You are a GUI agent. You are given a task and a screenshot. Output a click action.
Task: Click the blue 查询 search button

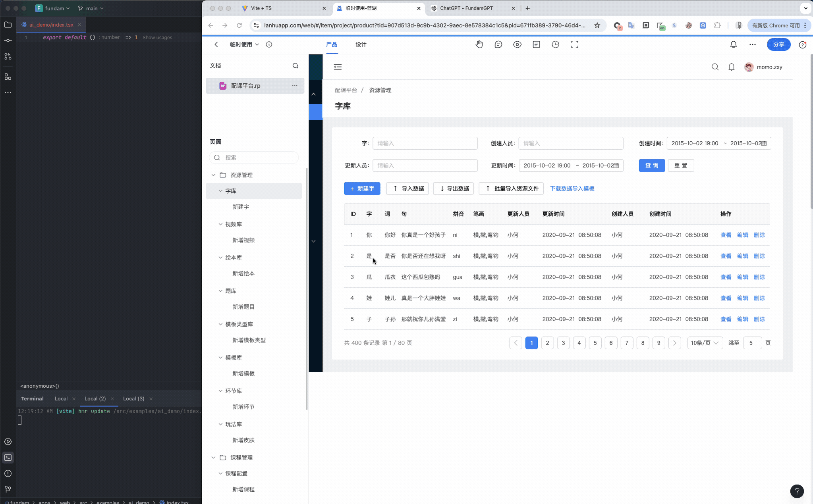click(651, 165)
